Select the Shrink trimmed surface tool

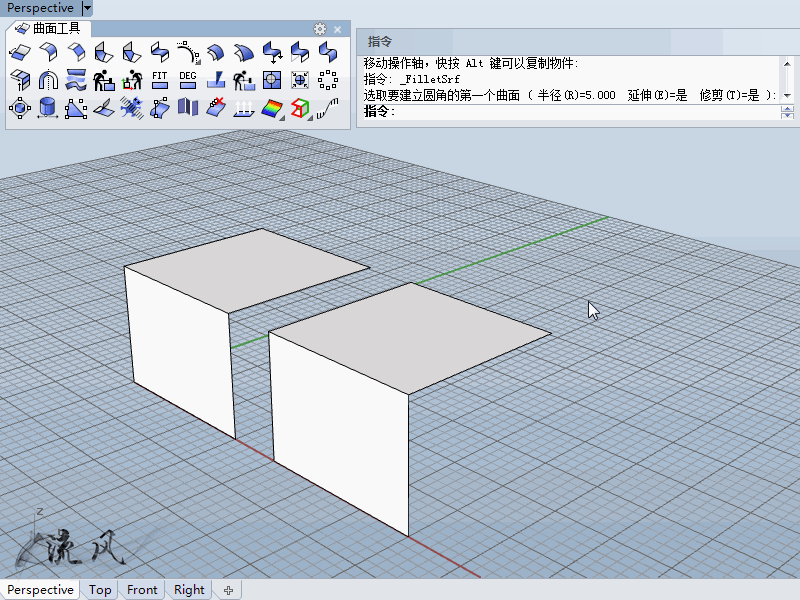[300, 80]
